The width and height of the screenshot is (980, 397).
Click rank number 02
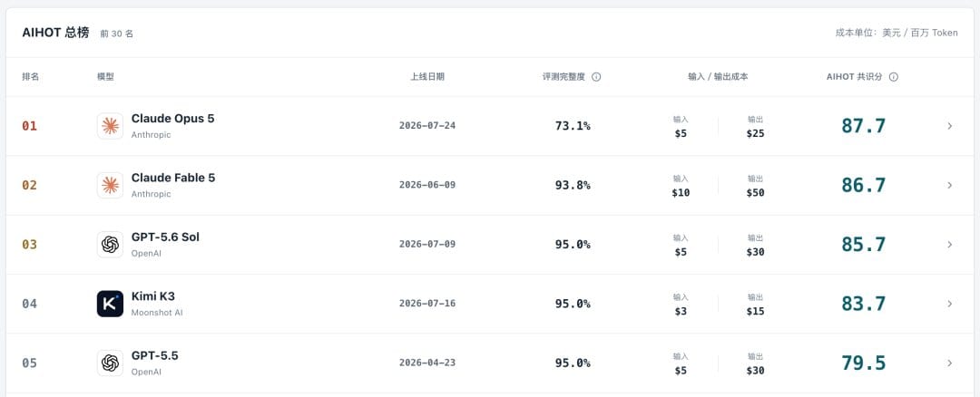pyautogui.click(x=29, y=186)
